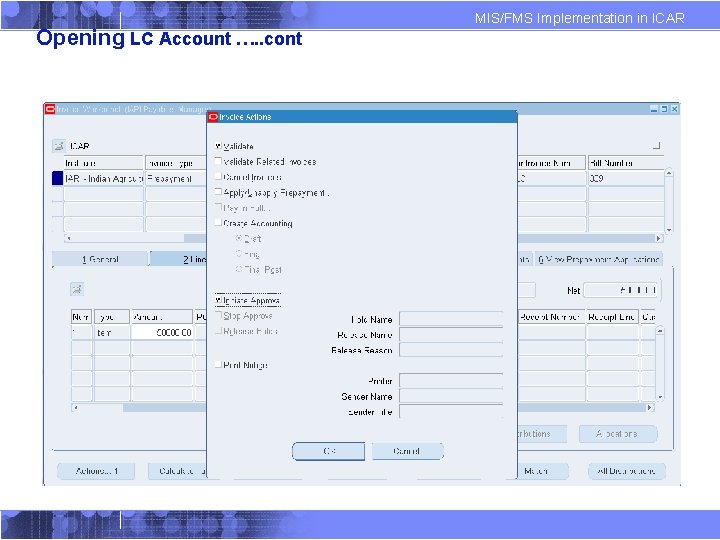Click the All Distributions button
This screenshot has width=720, height=540.
(x=626, y=471)
